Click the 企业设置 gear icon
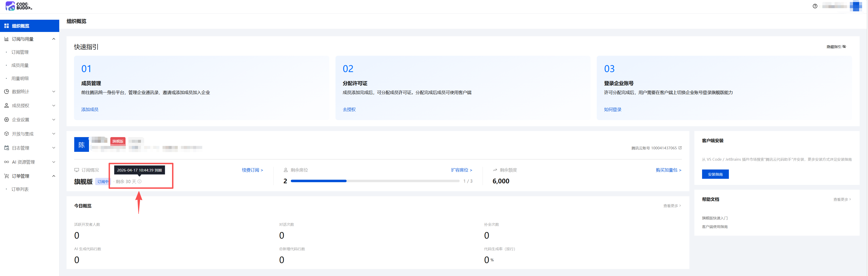 point(6,119)
